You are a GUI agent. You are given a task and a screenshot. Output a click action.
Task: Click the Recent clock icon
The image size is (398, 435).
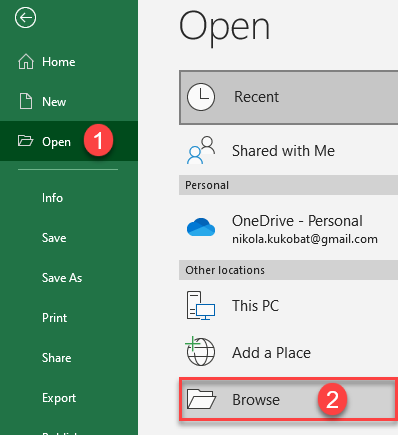[x=201, y=97]
